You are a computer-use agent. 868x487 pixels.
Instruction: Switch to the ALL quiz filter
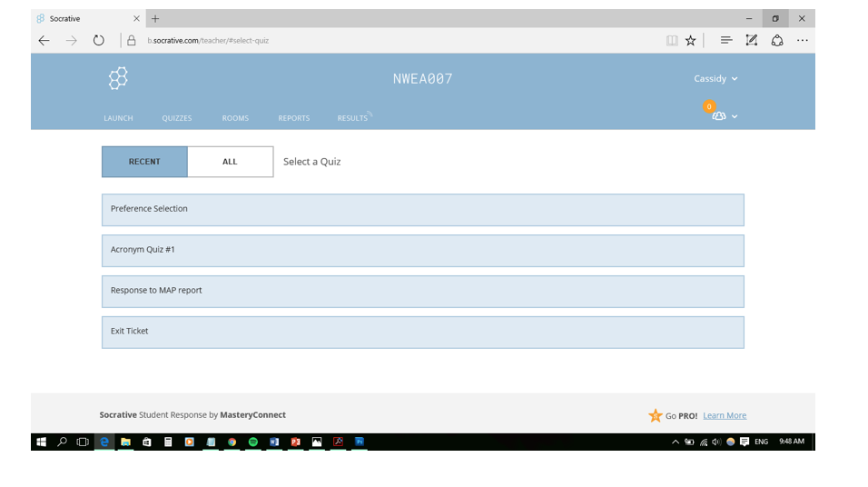[230, 162]
